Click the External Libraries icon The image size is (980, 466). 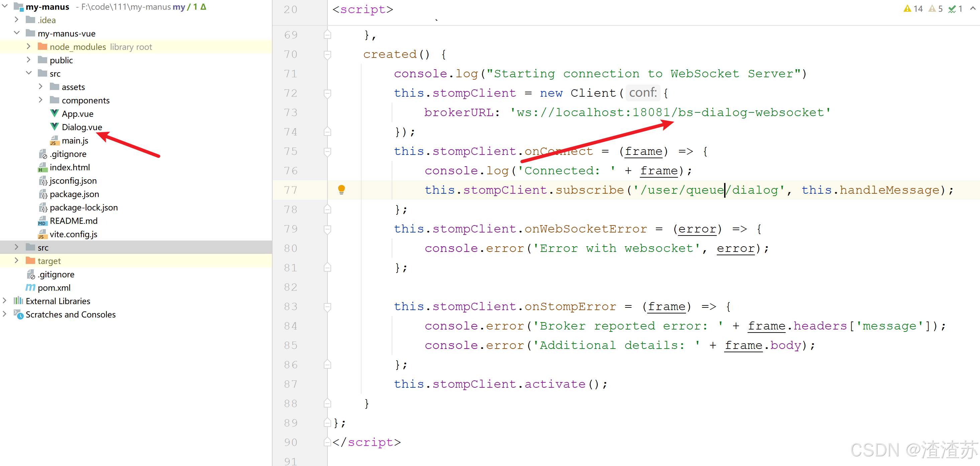(18, 301)
